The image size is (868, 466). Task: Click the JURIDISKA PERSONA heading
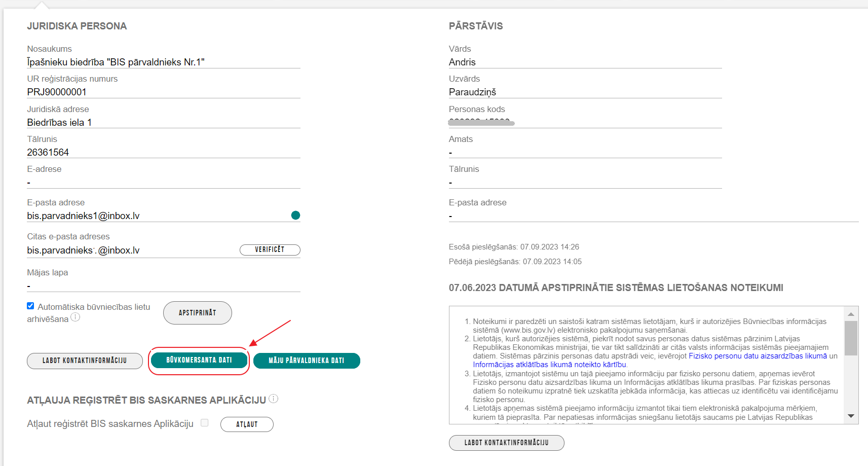pyautogui.click(x=77, y=26)
